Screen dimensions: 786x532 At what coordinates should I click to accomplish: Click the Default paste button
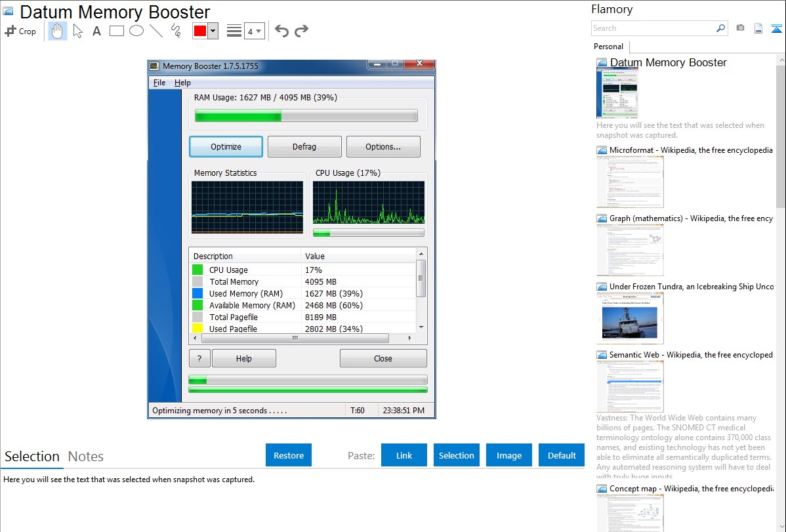tap(562, 455)
